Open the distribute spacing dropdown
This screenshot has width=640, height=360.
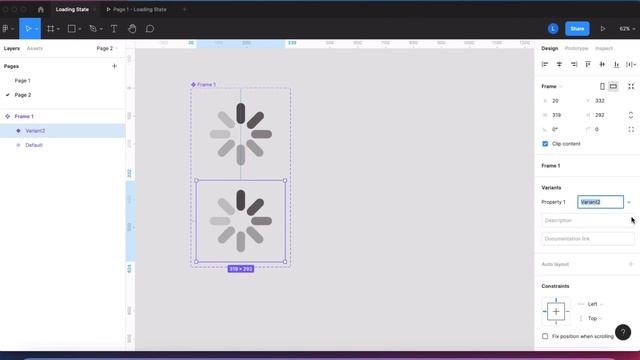631,64
